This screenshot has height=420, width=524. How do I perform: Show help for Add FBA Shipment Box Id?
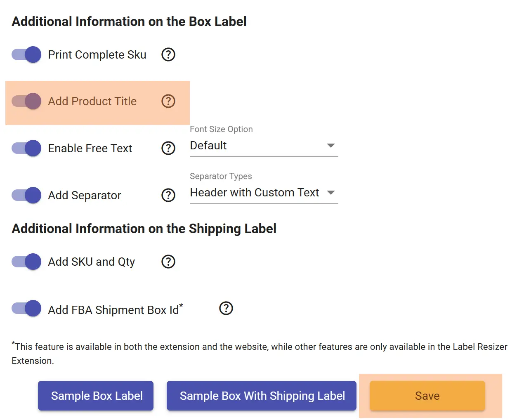[226, 308]
